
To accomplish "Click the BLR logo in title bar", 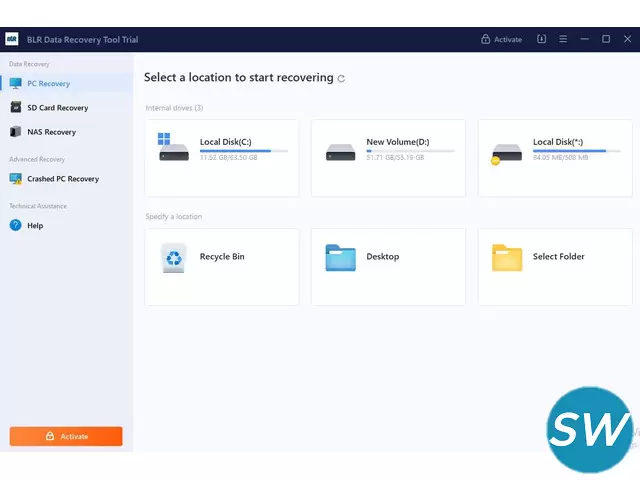I will point(12,39).
